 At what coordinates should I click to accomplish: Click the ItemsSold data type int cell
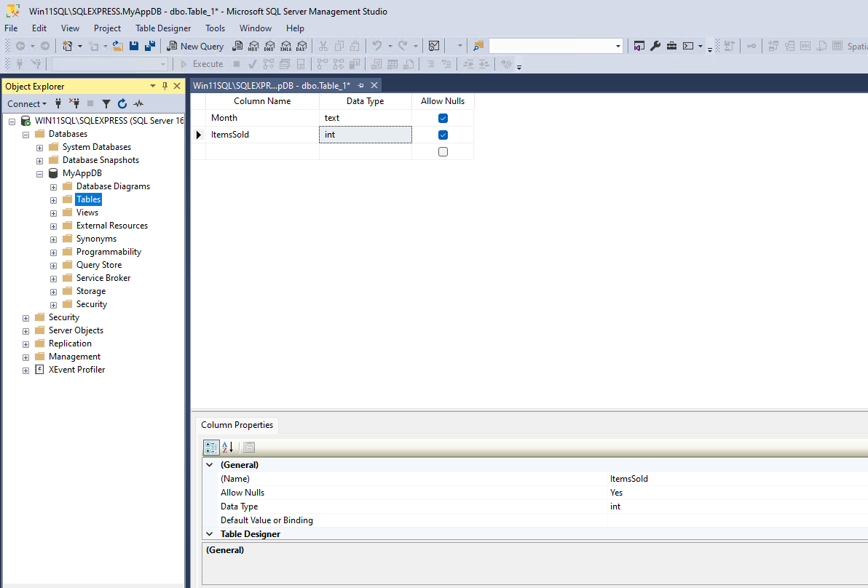pos(366,135)
